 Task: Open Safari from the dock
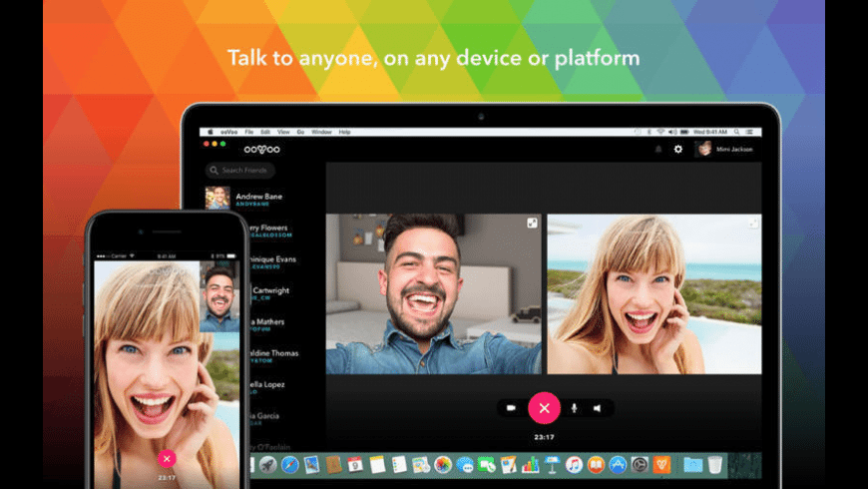pos(289,465)
